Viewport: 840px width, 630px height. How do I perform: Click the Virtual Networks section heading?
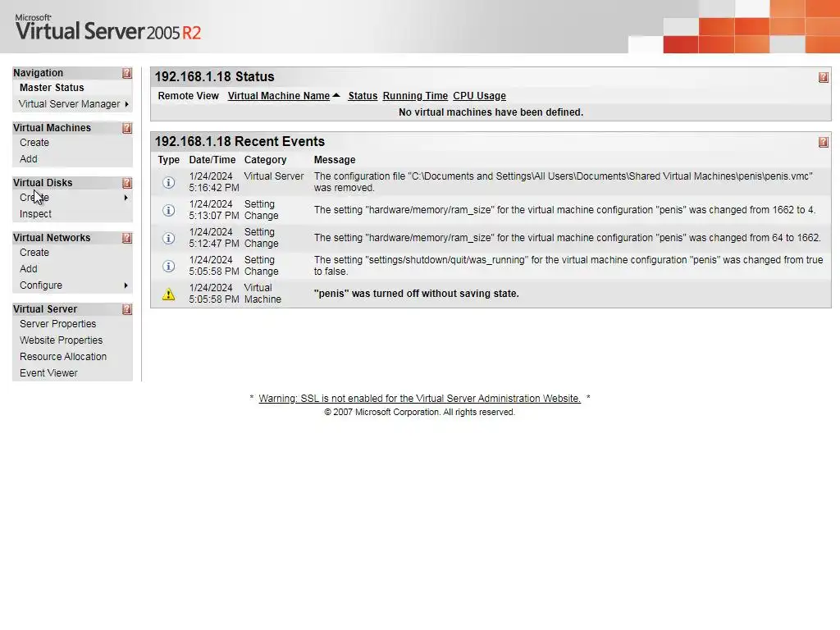click(52, 238)
